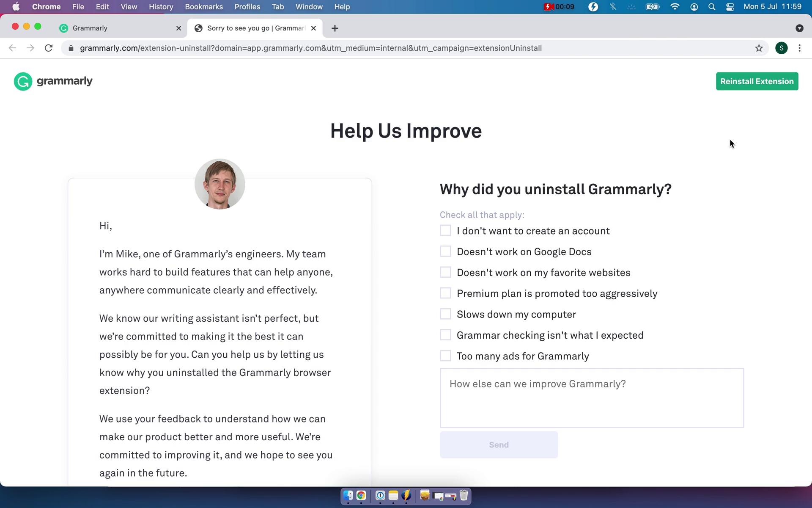Open the package box icon in dock

(x=425, y=495)
